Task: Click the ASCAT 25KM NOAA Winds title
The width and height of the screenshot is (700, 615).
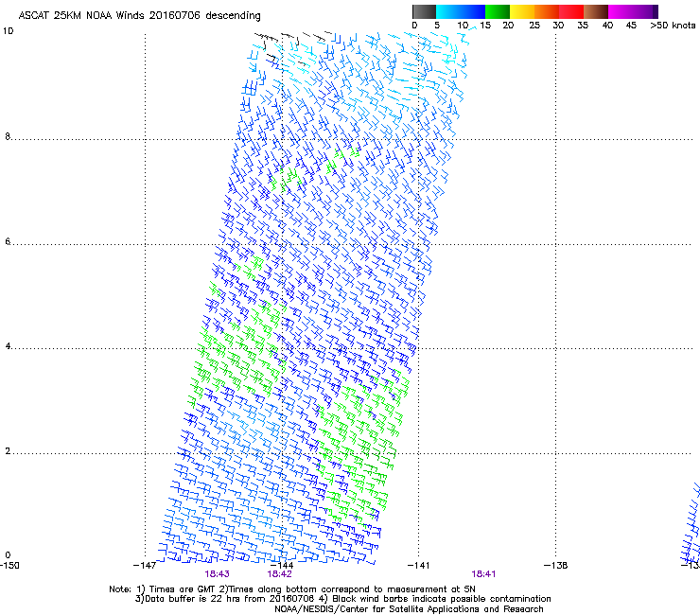Action: (139, 16)
